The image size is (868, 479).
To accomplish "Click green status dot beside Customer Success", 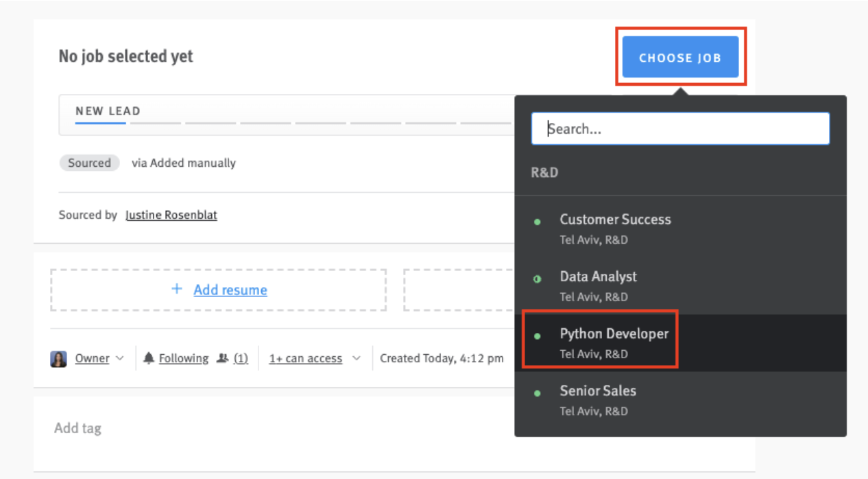I will [538, 222].
